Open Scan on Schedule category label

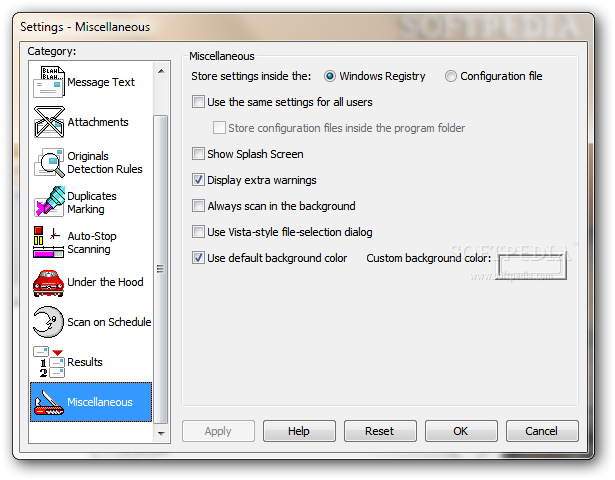tap(109, 322)
